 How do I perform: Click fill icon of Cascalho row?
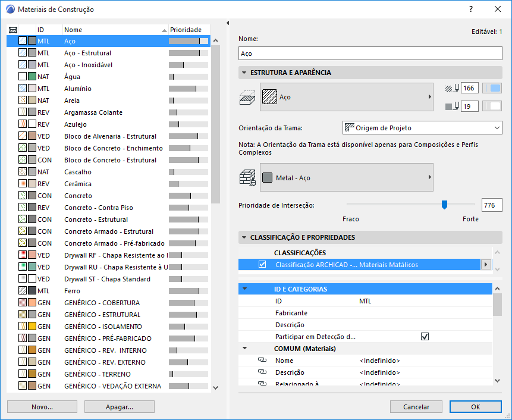tap(23, 171)
